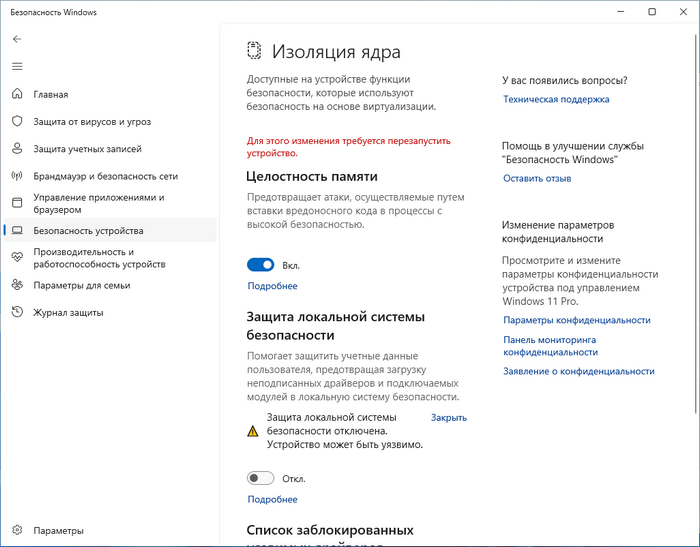Click the back arrow icon
700x547 pixels.
[x=17, y=39]
